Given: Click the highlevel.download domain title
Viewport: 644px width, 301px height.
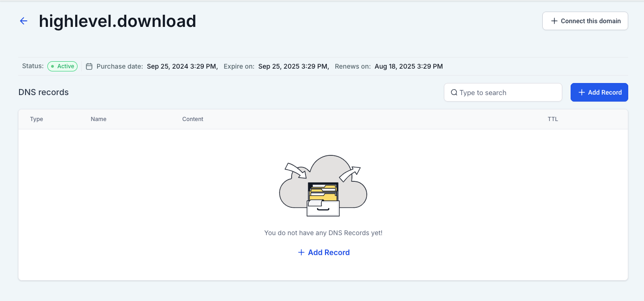Looking at the screenshot, I should click(x=117, y=21).
